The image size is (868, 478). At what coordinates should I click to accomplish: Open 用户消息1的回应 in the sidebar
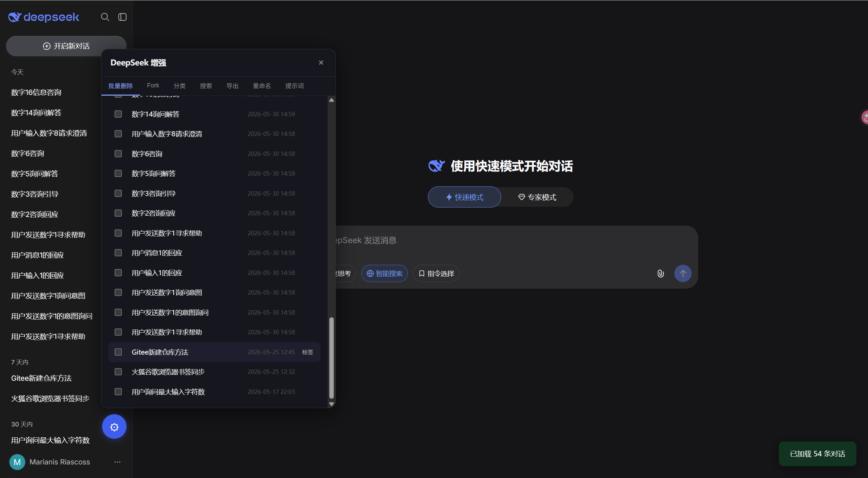[x=37, y=255]
